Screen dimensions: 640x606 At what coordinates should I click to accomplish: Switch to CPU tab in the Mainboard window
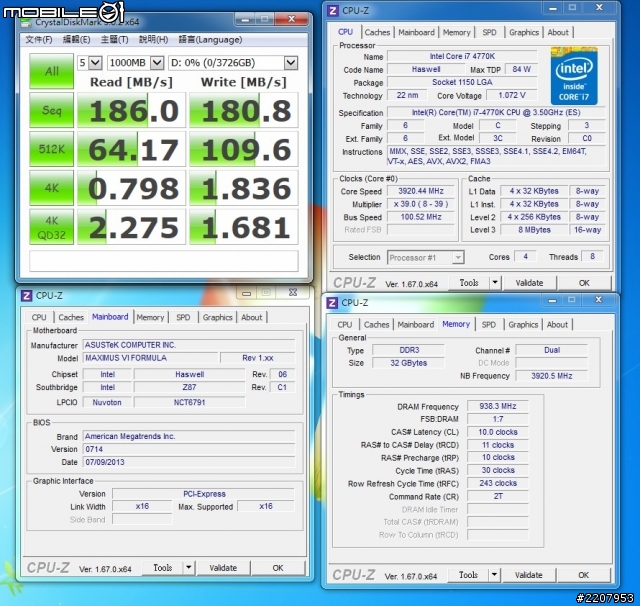pos(39,317)
